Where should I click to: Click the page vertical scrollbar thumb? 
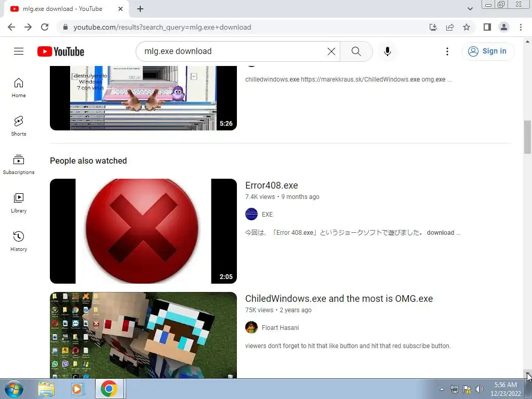tap(528, 137)
